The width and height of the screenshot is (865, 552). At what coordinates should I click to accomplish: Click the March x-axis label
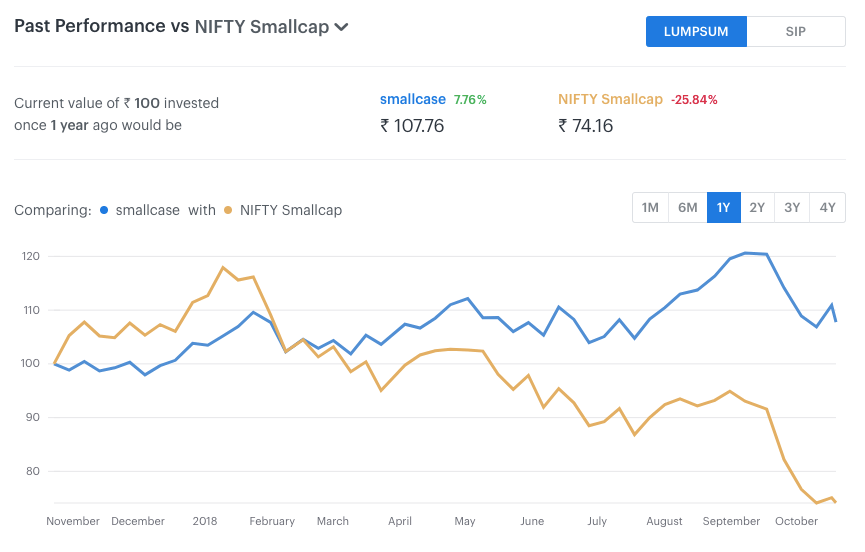click(x=333, y=521)
